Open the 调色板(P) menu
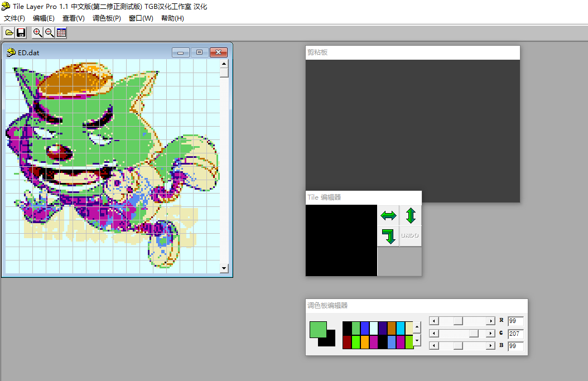Screen dimensions: 588x381 107,18
